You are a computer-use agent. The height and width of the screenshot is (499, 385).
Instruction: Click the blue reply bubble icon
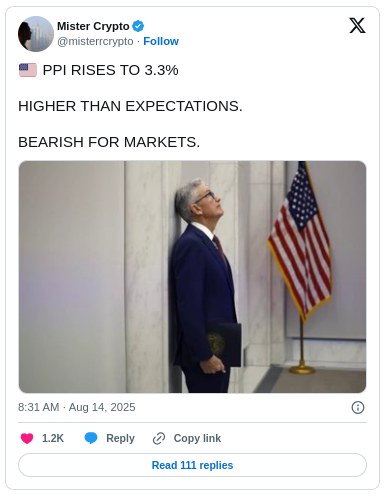(x=91, y=438)
